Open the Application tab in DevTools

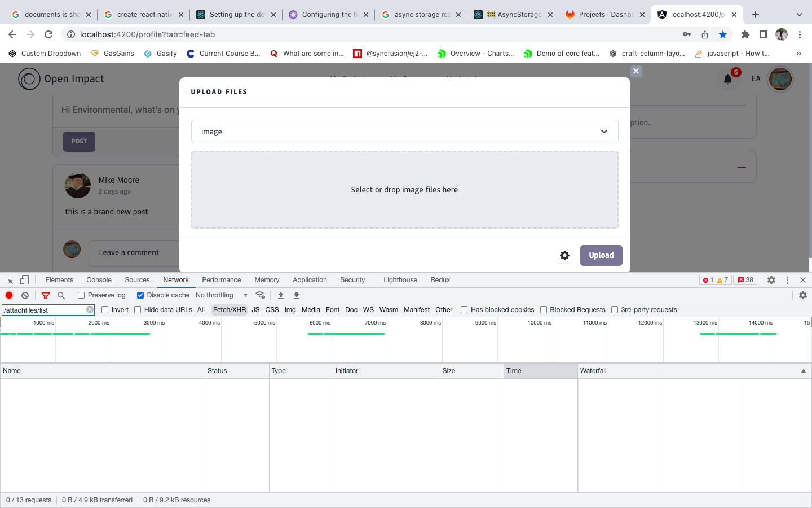pyautogui.click(x=310, y=280)
